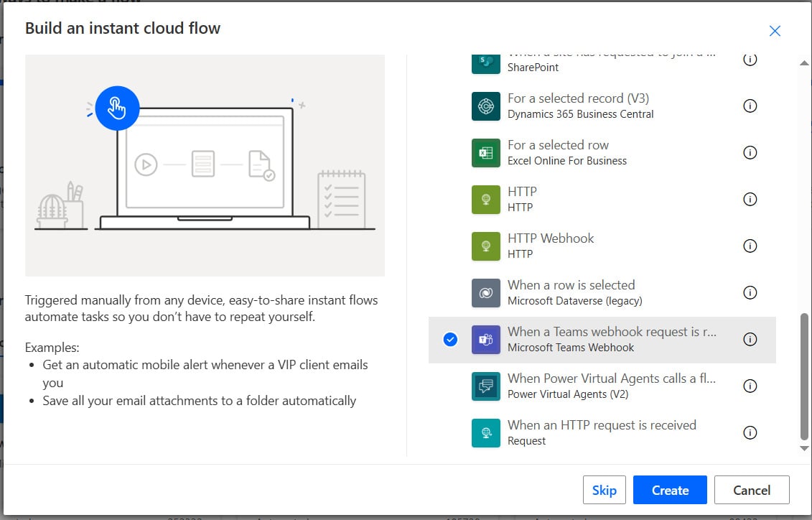Select When Power Virtual Agents calls a flow
The image size is (812, 520).
tap(602, 386)
